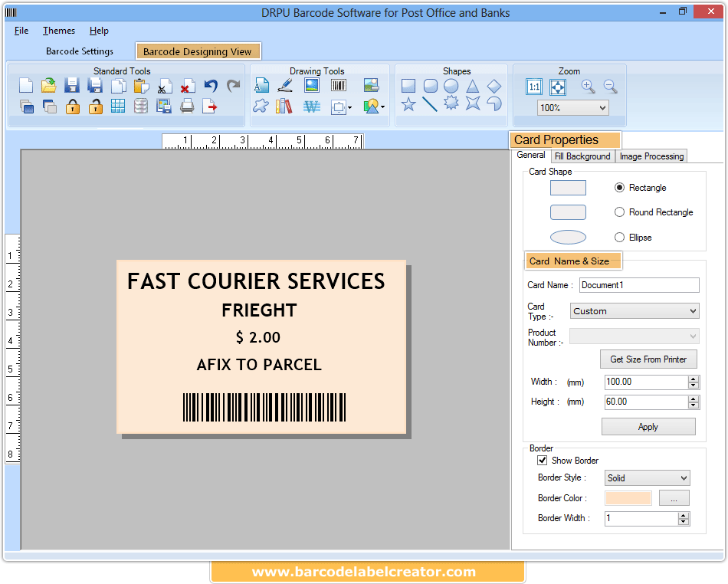
Task: Select the Round Rectangle card shape option
Action: (619, 212)
